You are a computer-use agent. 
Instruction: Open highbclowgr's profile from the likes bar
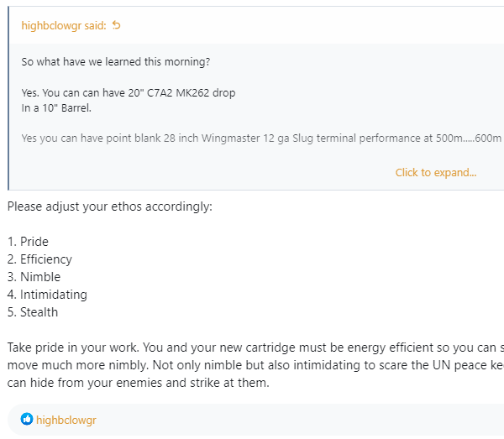[66, 419]
